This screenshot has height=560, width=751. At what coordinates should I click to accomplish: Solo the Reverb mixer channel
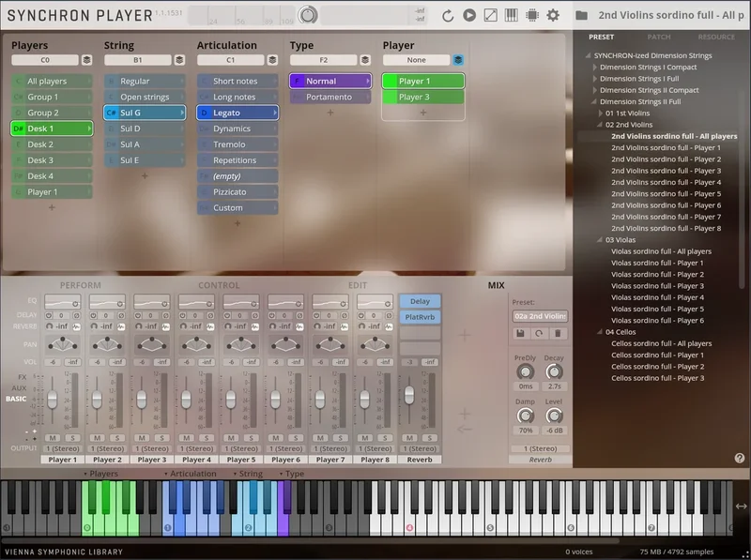430,437
